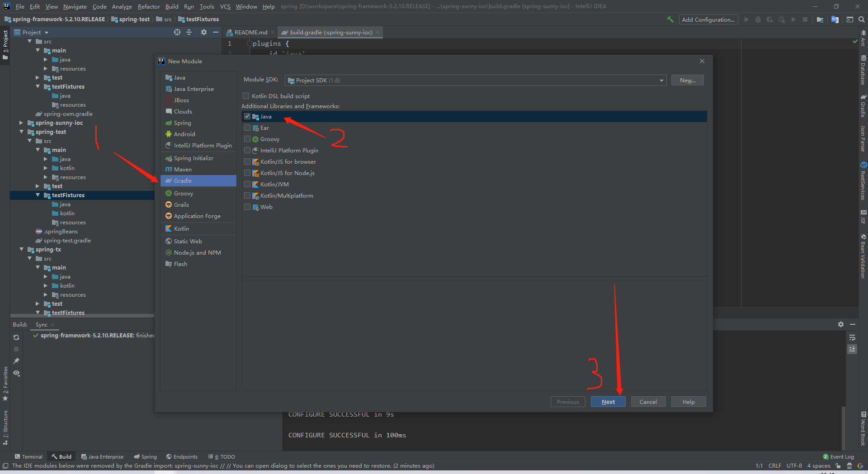Click the Next button in New Module dialog

pos(608,402)
